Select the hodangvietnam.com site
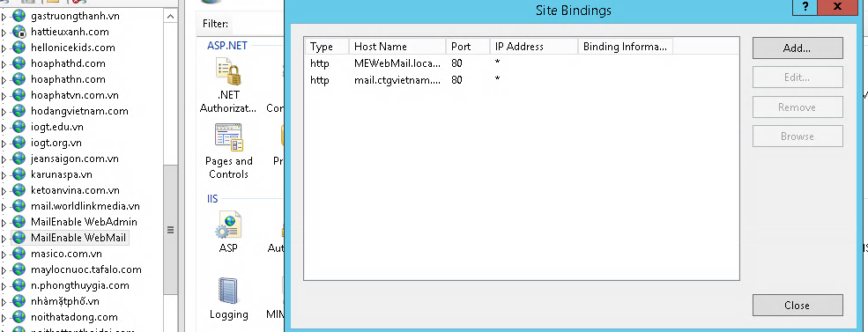Screen dimensions: 868x332 [x=79, y=111]
